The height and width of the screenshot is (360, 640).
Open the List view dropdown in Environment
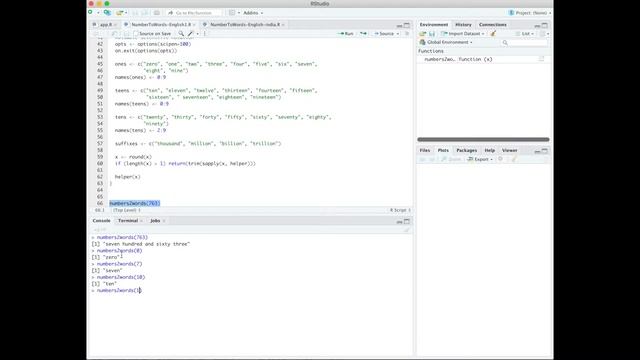(525, 33)
